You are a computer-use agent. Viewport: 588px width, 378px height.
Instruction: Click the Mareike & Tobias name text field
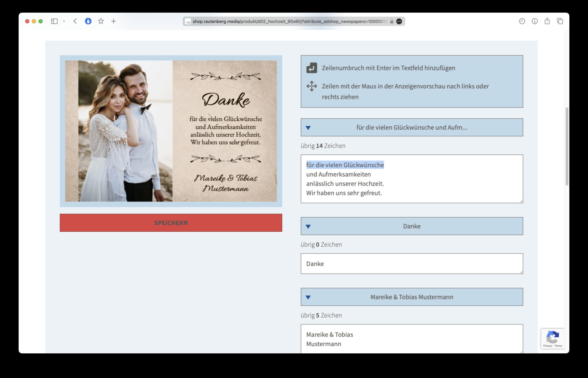[412, 339]
